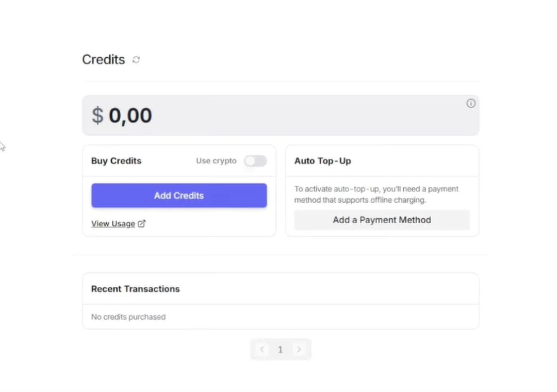Click Add a Payment Method button
This screenshot has width=557, height=392.
(382, 220)
